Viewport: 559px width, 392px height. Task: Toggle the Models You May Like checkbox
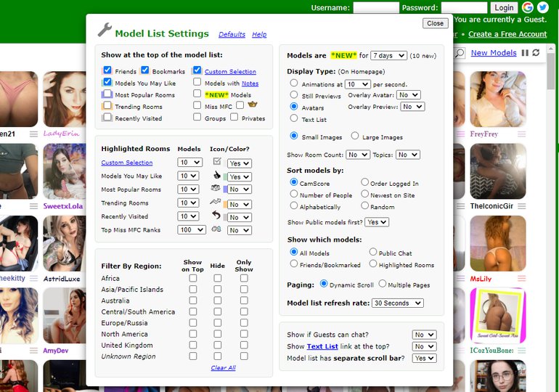coord(107,81)
